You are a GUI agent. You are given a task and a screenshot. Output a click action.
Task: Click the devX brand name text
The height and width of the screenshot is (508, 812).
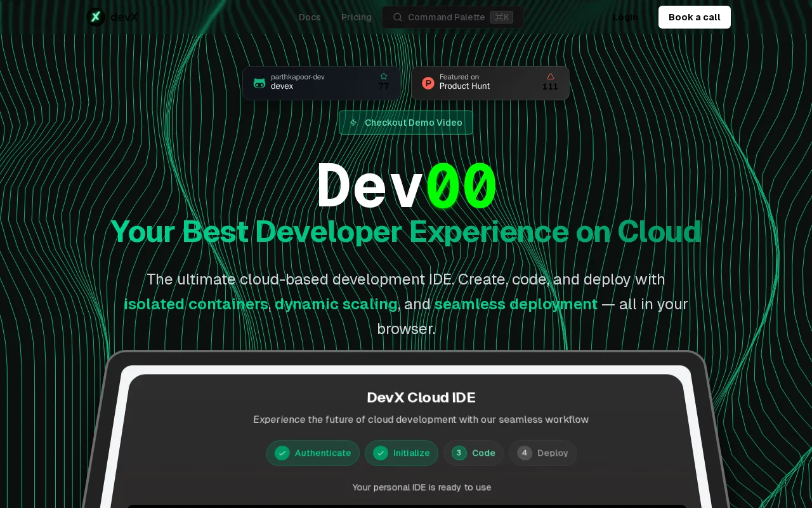(x=124, y=17)
